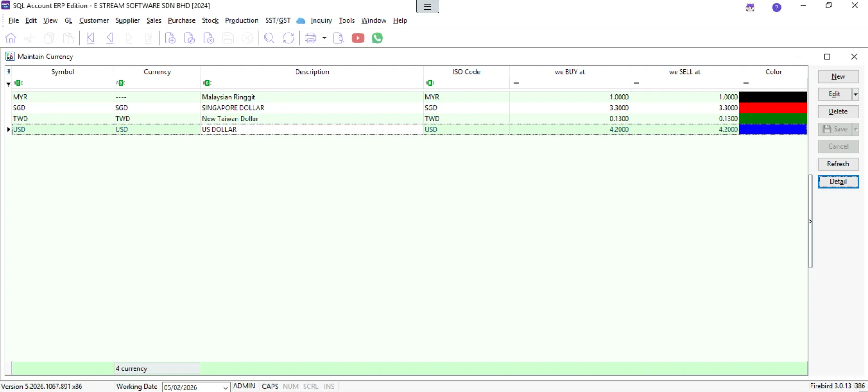Click the Cut scissors toolbar icon
Image resolution: width=868 pixels, height=392 pixels.
click(x=30, y=38)
